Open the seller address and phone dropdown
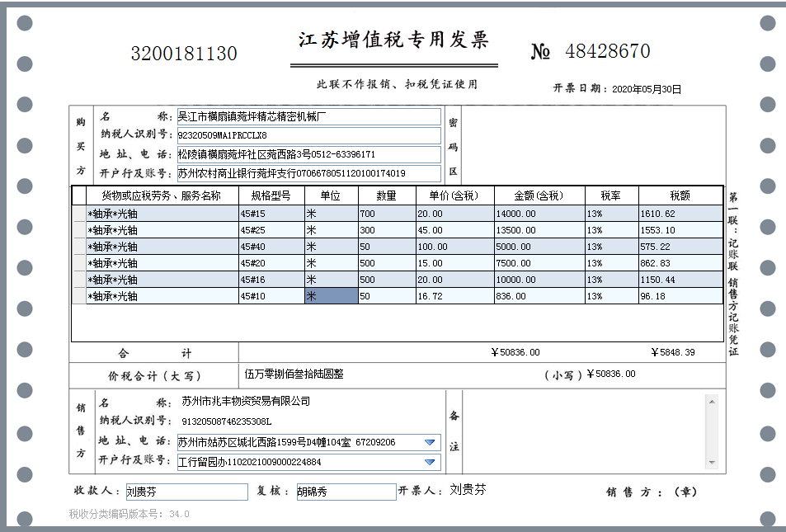 point(429,442)
